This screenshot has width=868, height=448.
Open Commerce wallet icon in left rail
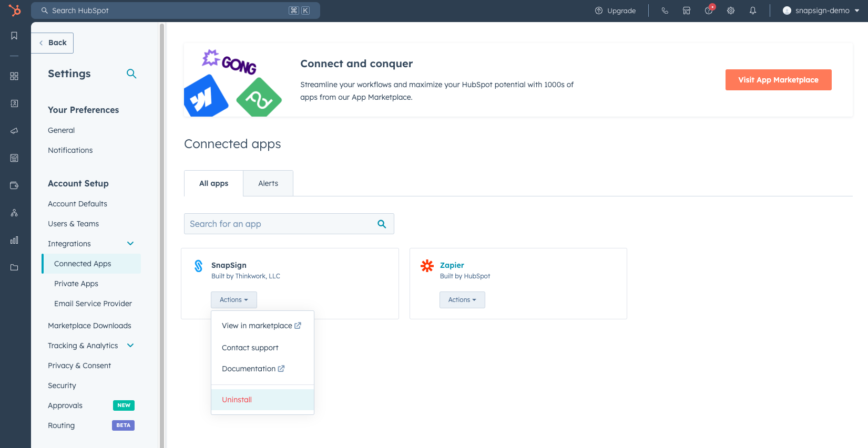click(x=14, y=185)
